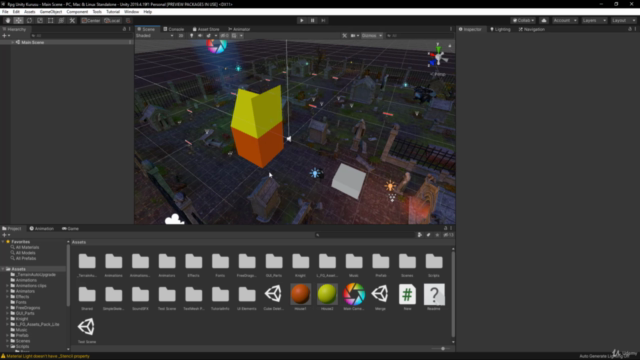
Task: Toggle Local handle rotation button
Action: coord(112,20)
